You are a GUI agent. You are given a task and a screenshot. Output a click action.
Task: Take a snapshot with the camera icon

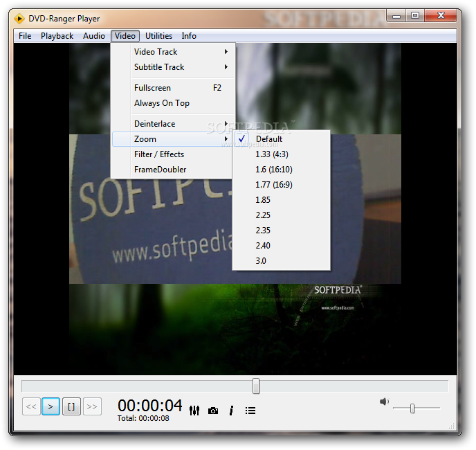point(213,411)
